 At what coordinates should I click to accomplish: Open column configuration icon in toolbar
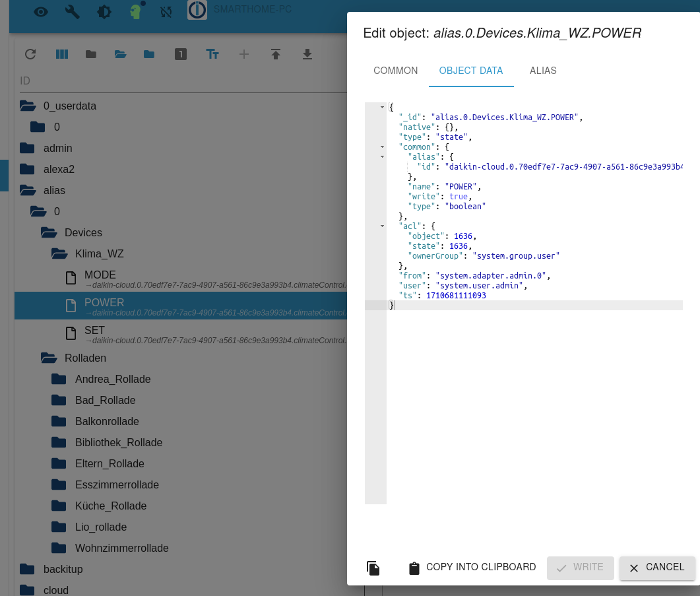pos(61,55)
